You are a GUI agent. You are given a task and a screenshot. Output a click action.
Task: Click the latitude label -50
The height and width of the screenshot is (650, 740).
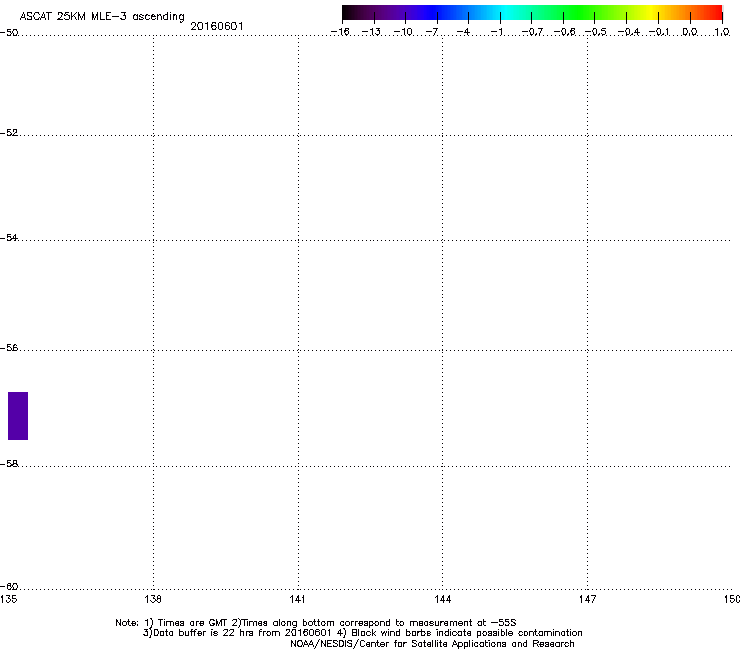[9, 33]
